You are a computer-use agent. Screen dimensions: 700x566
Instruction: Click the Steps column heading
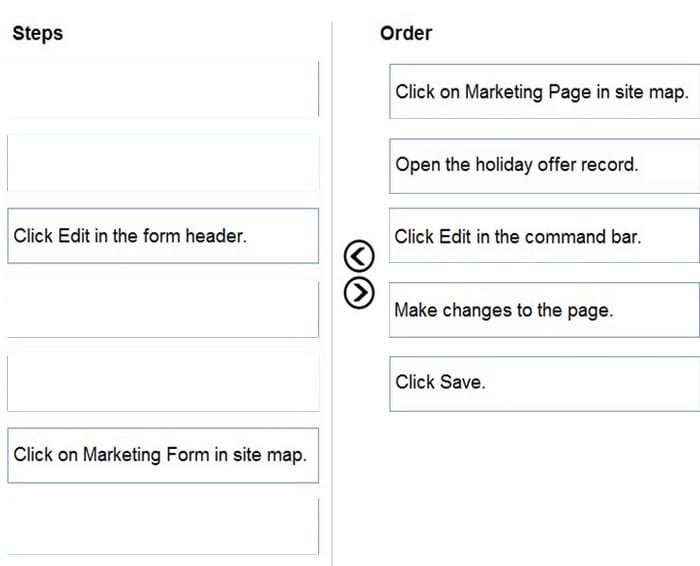pyautogui.click(x=38, y=33)
